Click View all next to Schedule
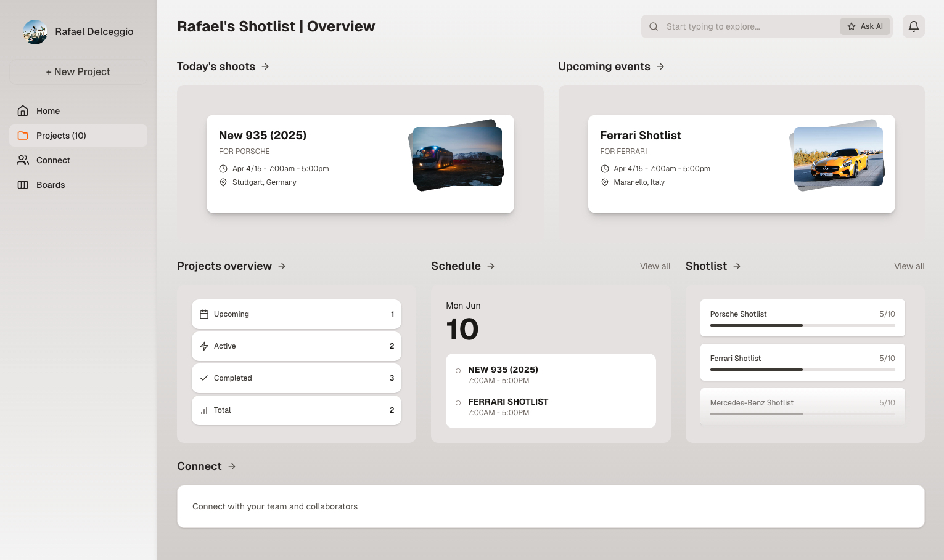This screenshot has width=944, height=560. click(655, 266)
